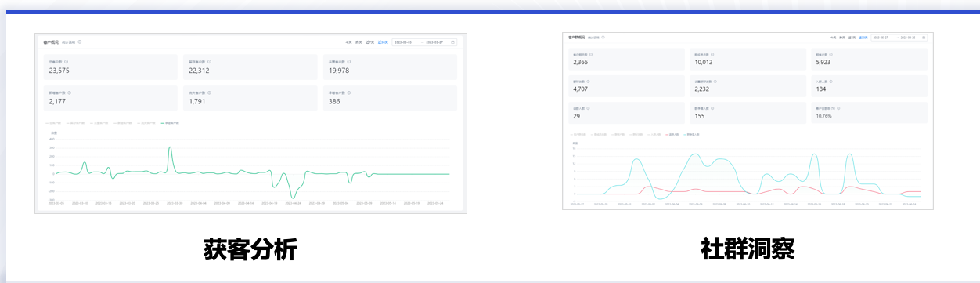Click info icon beside the 23,575 metric label

[x=66, y=61]
